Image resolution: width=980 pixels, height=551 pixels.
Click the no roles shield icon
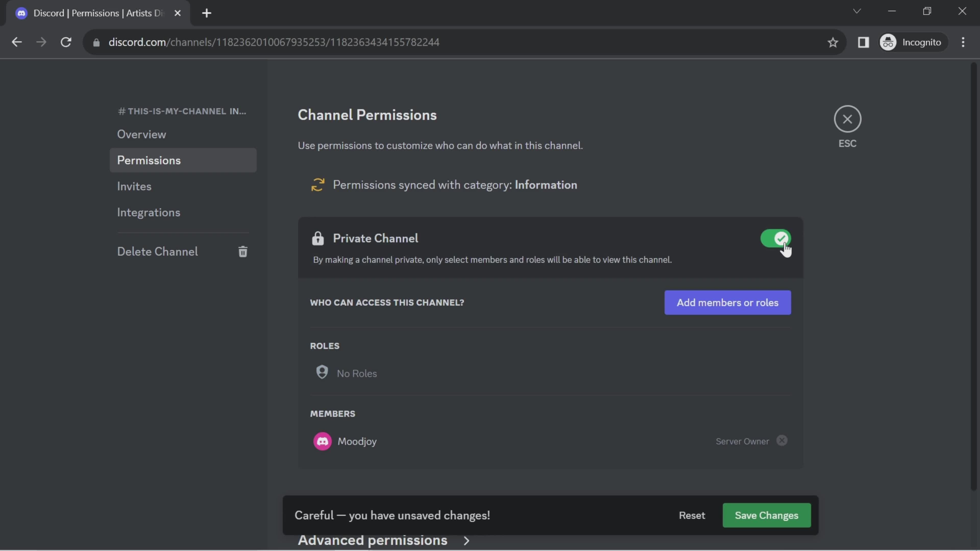coord(322,373)
